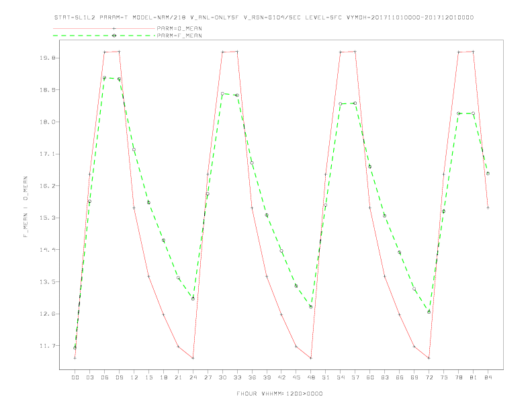Click the green F_MEAN circle marker at hour 72
The image size is (532, 411).
coord(429,312)
